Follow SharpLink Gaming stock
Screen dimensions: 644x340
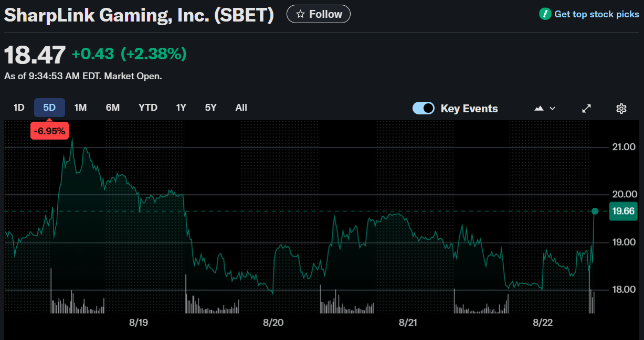coord(319,14)
